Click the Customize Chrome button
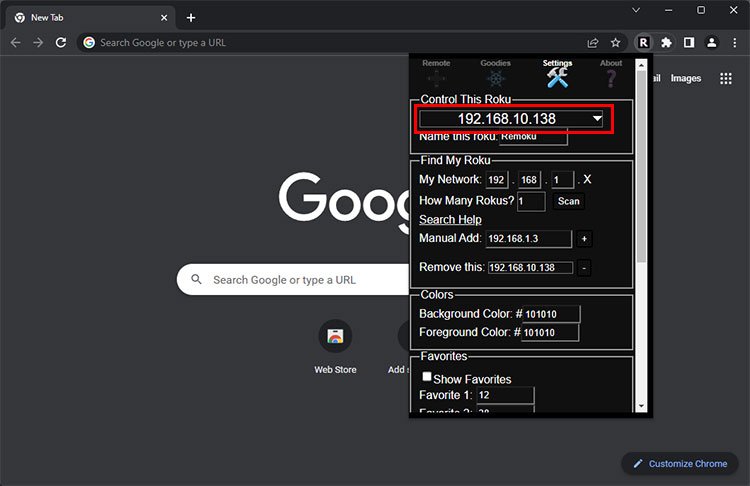Viewport: 750px width, 486px height. (680, 464)
